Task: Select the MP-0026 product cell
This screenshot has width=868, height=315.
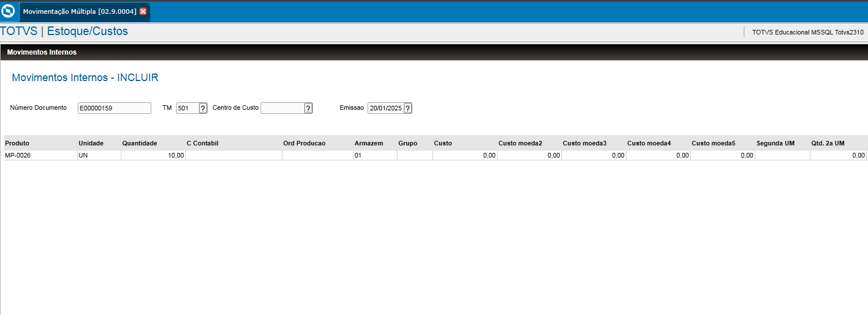Action: 40,155
